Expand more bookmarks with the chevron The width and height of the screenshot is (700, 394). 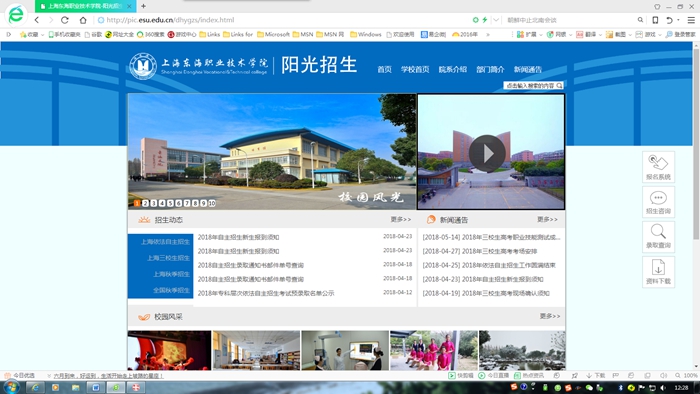(x=488, y=34)
